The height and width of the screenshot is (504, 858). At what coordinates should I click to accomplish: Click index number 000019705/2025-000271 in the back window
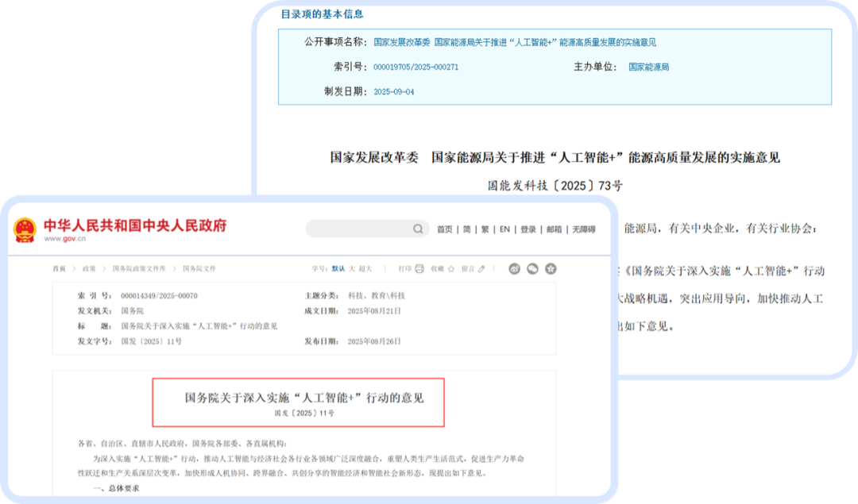point(415,67)
